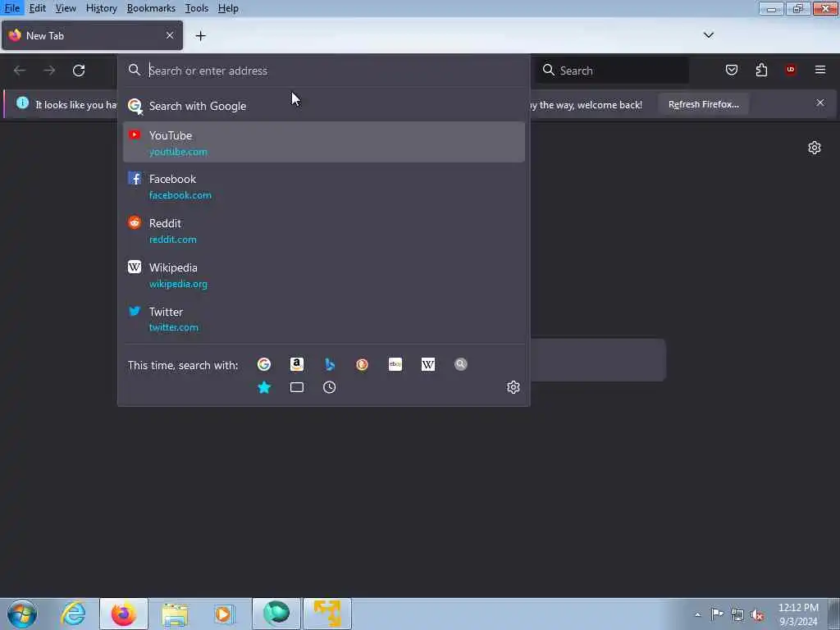Select the New Tab tab
840x630 pixels.
92,35
